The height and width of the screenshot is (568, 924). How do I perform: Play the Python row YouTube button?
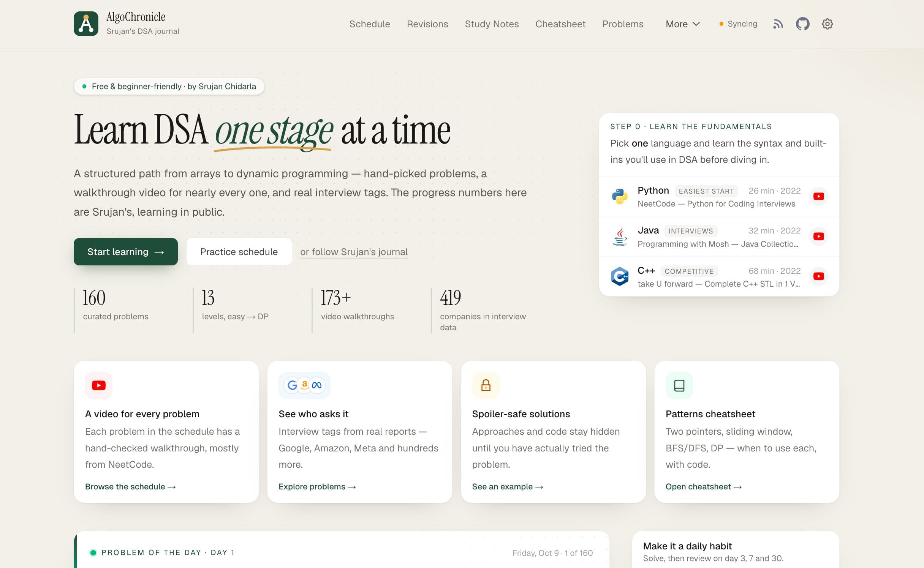818,196
